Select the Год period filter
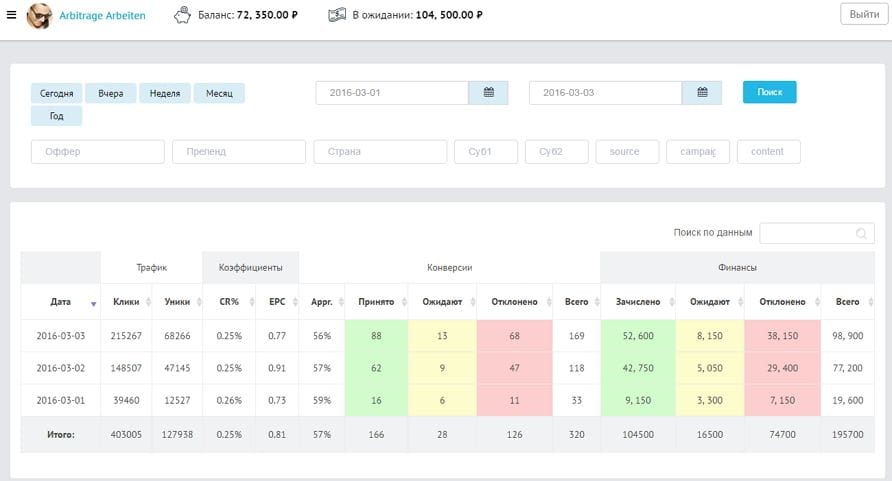The height and width of the screenshot is (481, 892). [56, 116]
